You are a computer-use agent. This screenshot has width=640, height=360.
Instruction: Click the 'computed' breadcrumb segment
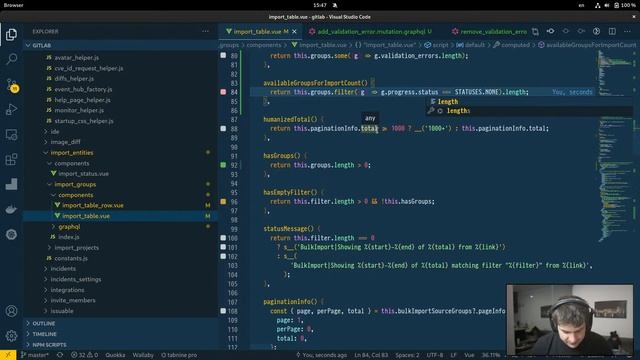[x=511, y=45]
